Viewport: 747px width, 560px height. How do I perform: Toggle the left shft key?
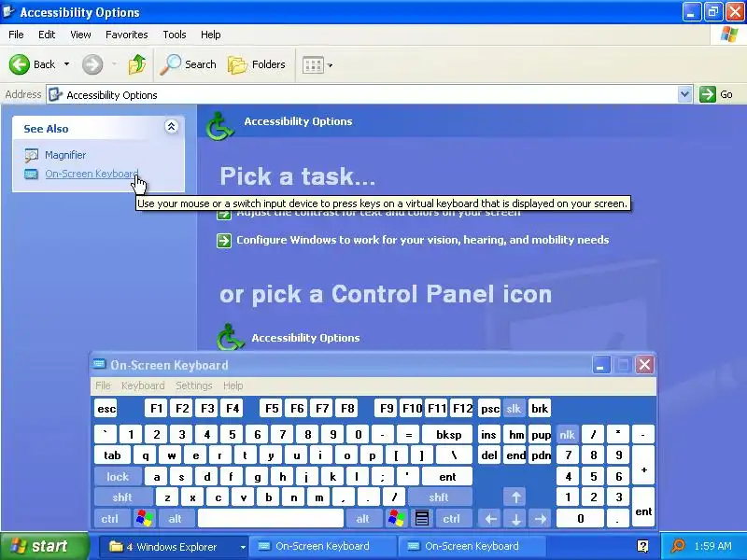tap(123, 497)
